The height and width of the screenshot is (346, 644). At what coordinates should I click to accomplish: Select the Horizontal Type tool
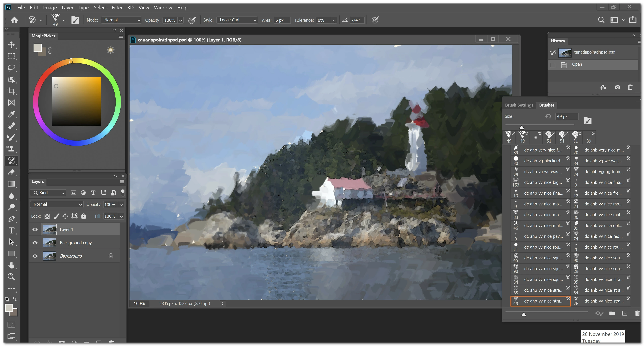[x=11, y=230]
